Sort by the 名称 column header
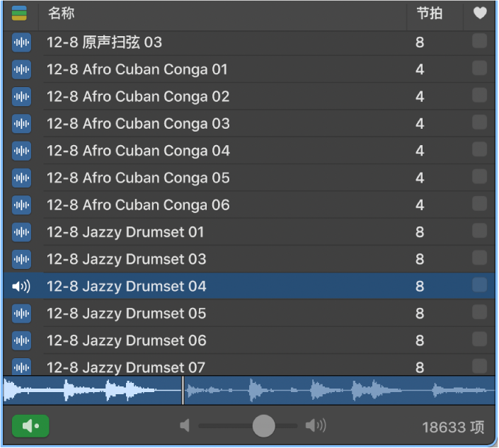Image resolution: width=499 pixels, height=448 pixels. 62,13
